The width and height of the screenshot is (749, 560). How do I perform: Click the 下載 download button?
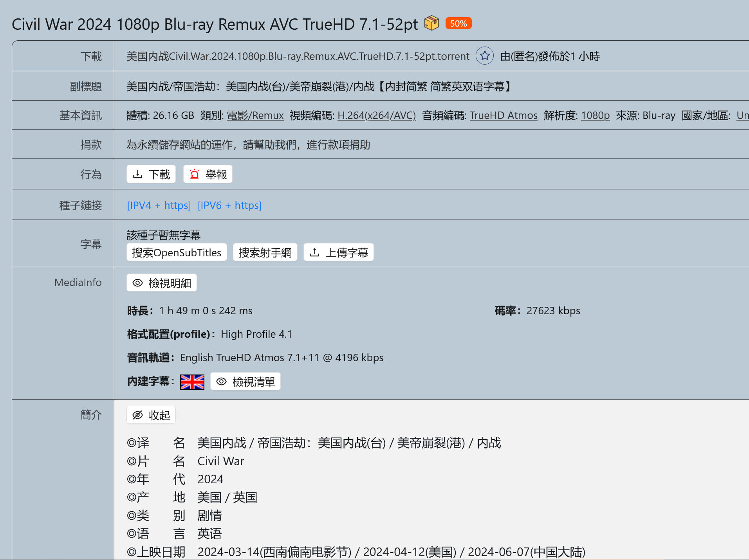click(x=151, y=174)
